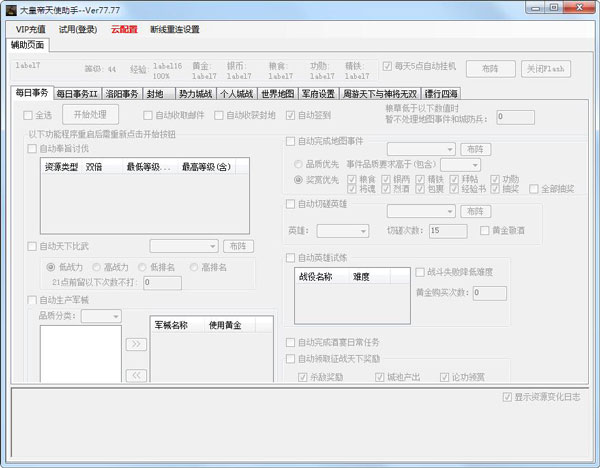This screenshot has height=468, width=600.
Task: Click 布阵 button beside 自动切磋英雄
Action: tap(475, 211)
